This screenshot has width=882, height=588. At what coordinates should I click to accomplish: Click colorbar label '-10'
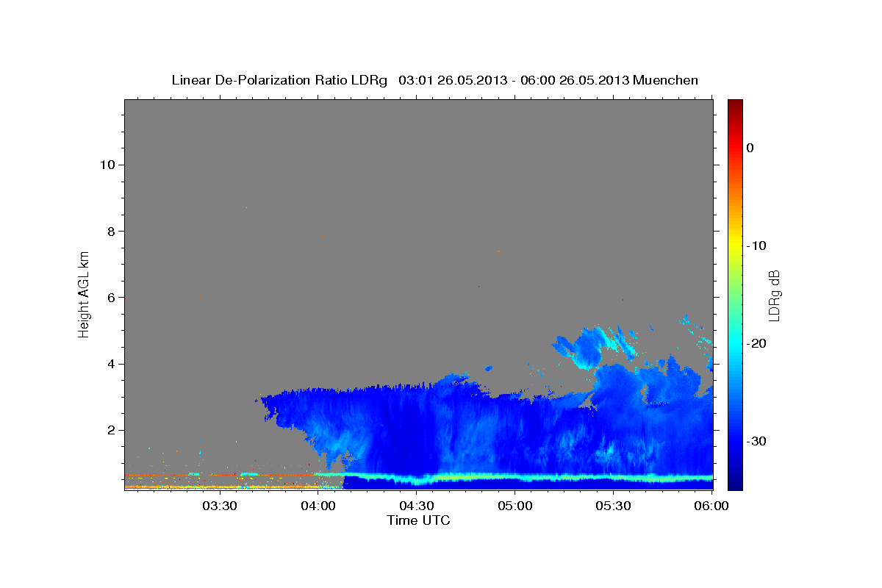[x=756, y=245]
